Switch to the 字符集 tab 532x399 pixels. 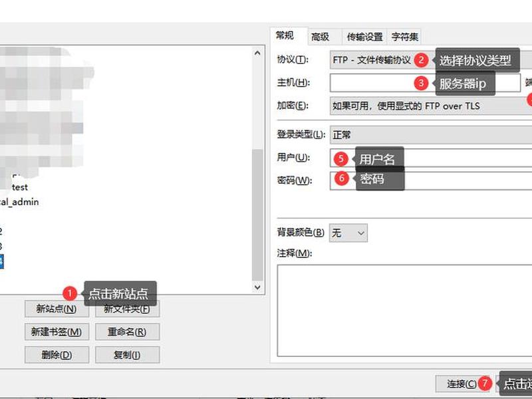pos(404,37)
